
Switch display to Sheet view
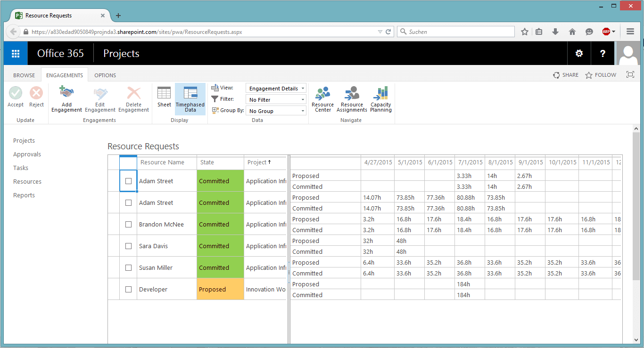[x=164, y=98]
